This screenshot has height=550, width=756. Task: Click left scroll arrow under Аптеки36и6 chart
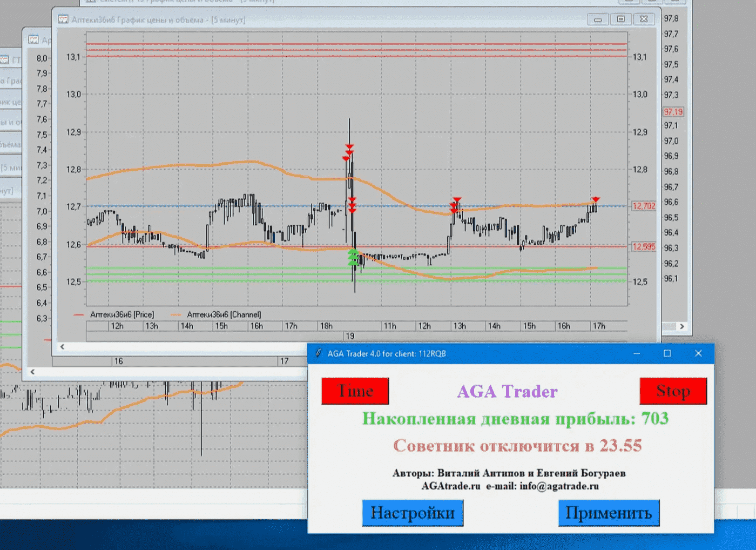(62, 347)
